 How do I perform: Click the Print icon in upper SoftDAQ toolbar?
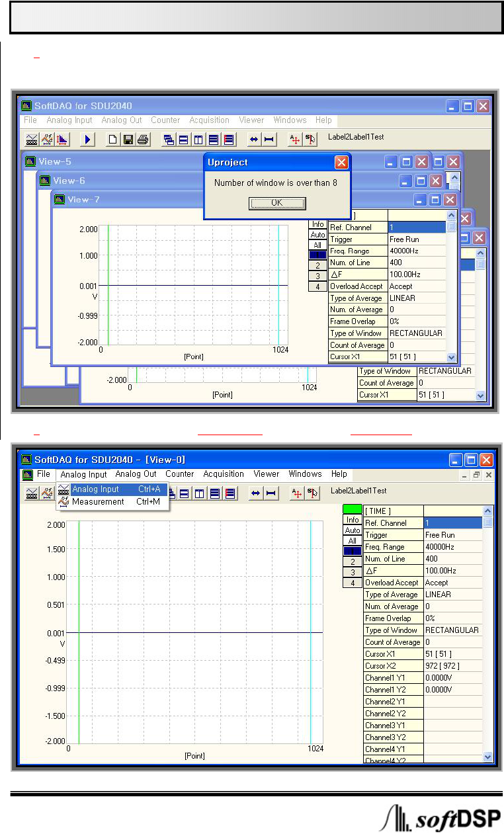pos(142,139)
